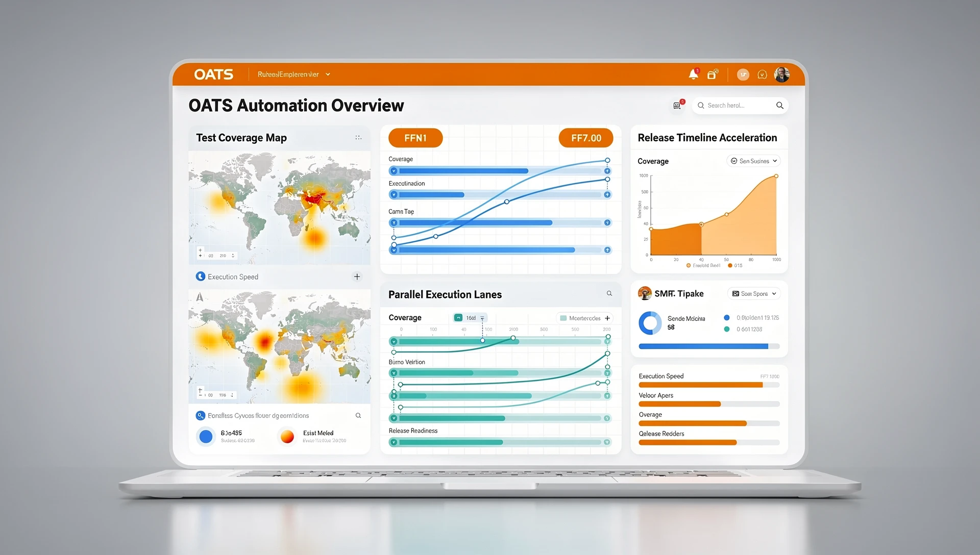Click the plus icon beside Execution Speed
This screenshot has width=980, height=555.
[x=357, y=276]
